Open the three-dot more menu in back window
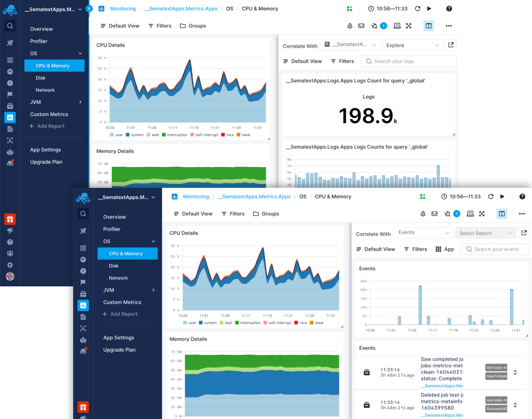The width and height of the screenshot is (532, 419). [x=449, y=26]
